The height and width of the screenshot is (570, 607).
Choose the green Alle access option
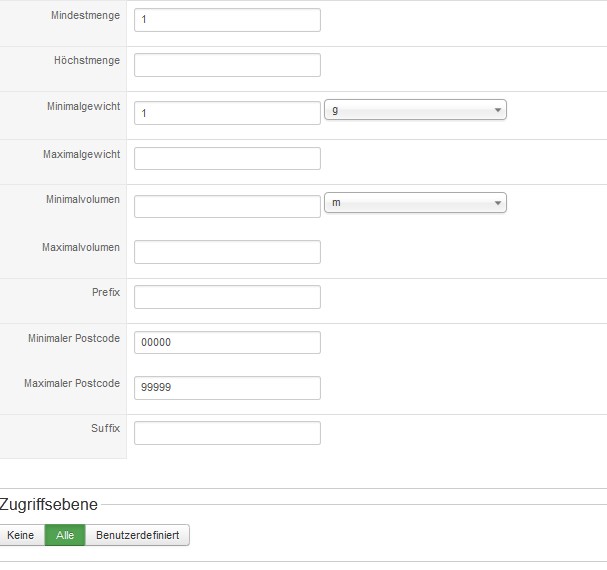tap(65, 535)
